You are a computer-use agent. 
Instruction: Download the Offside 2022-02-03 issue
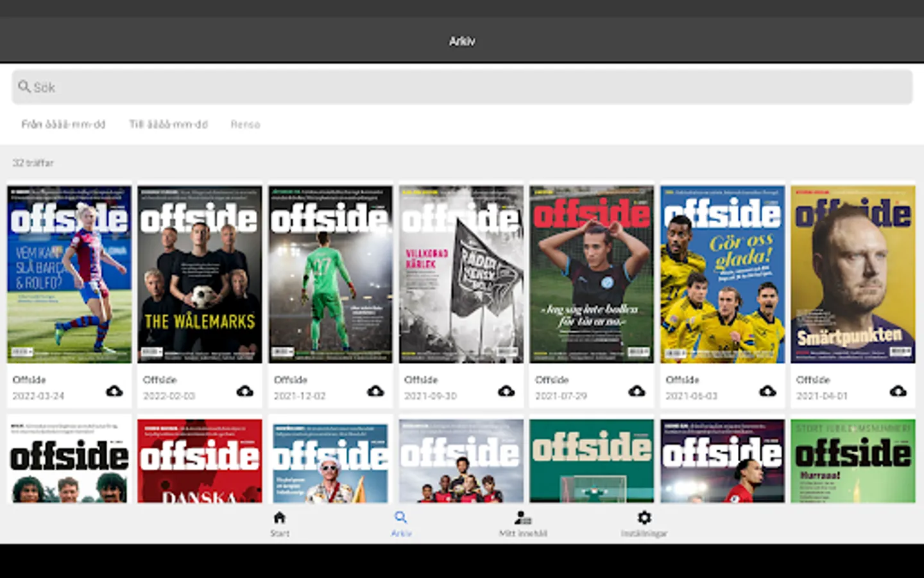[244, 390]
